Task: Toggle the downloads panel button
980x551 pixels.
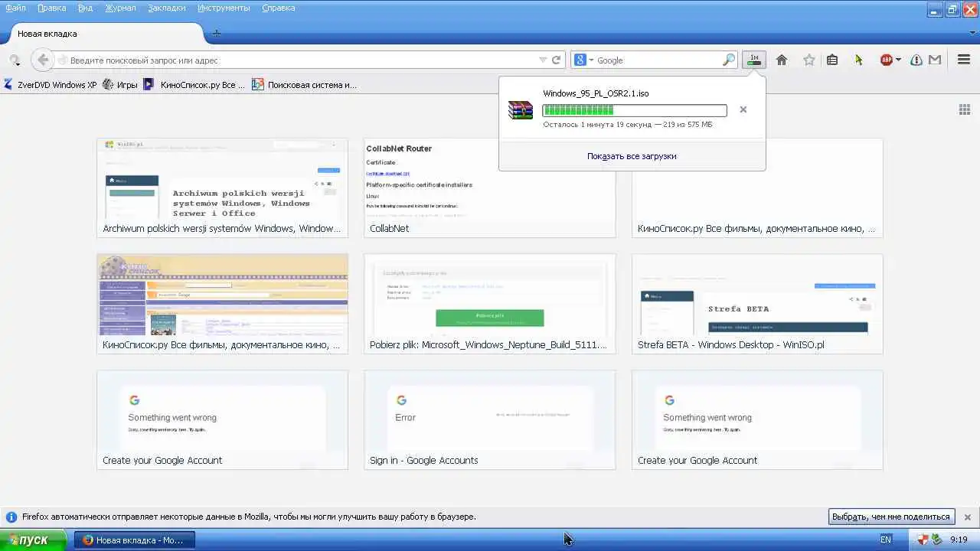Action: click(x=754, y=60)
